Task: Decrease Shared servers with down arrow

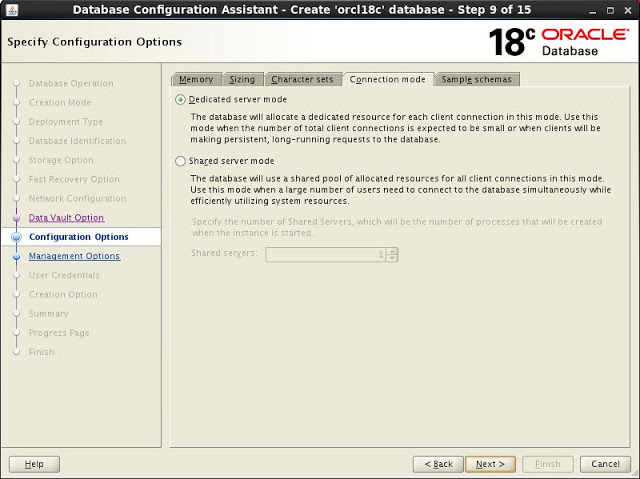Action: click(393, 258)
